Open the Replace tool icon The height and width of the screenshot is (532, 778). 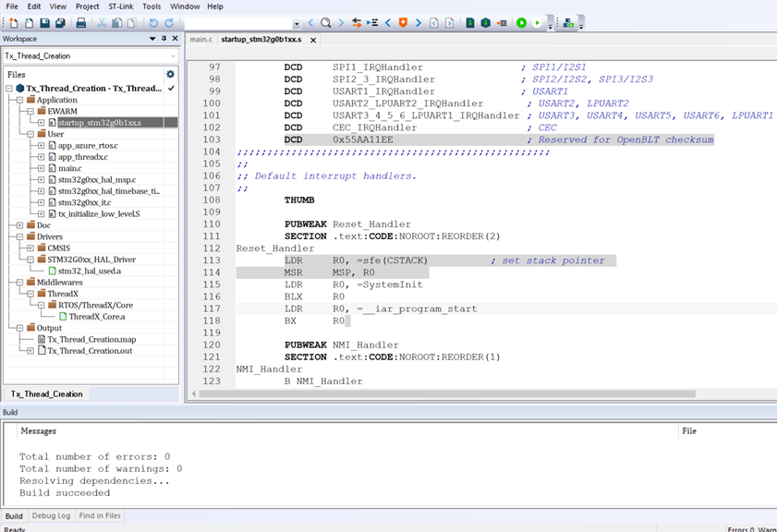(x=357, y=23)
